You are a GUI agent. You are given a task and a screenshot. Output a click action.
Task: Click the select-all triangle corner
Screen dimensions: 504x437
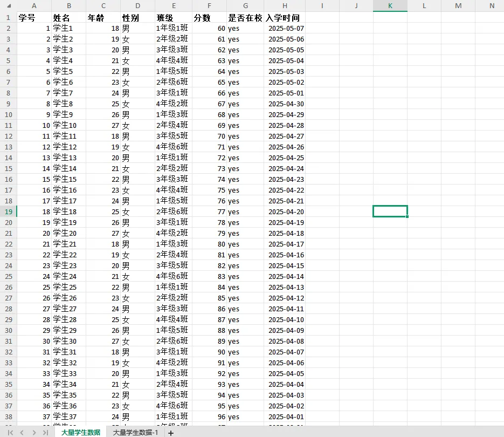(x=8, y=5)
